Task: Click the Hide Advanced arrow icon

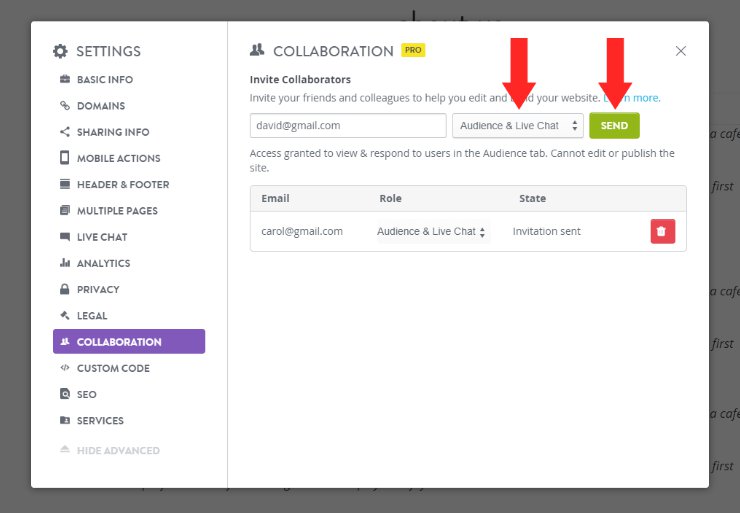Action: point(65,449)
